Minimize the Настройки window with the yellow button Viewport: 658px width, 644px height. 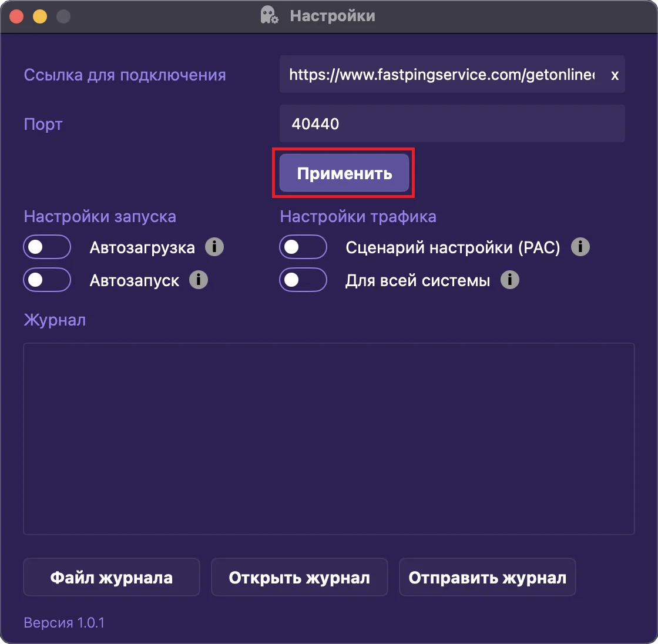[40, 16]
